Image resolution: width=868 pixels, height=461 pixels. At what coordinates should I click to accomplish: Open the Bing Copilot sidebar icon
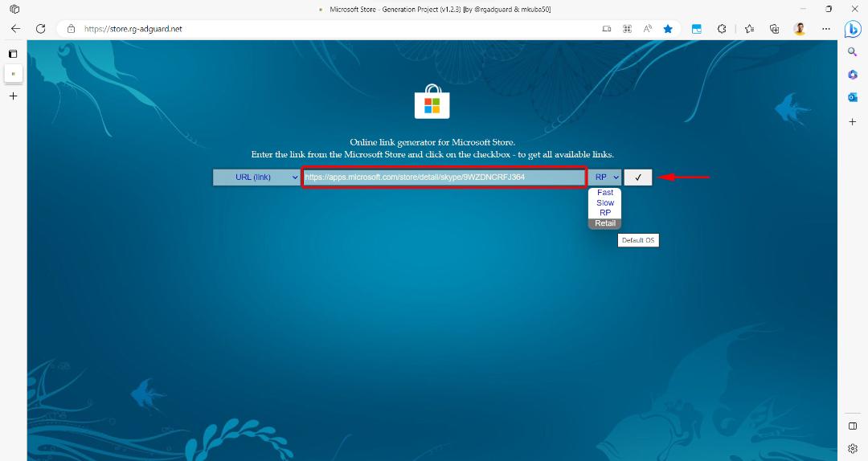tap(853, 29)
